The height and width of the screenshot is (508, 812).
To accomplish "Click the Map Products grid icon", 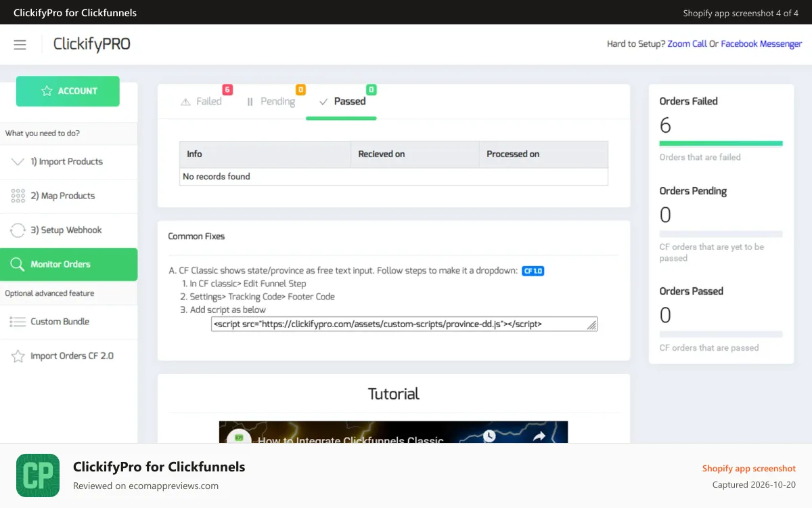I will tap(18, 196).
